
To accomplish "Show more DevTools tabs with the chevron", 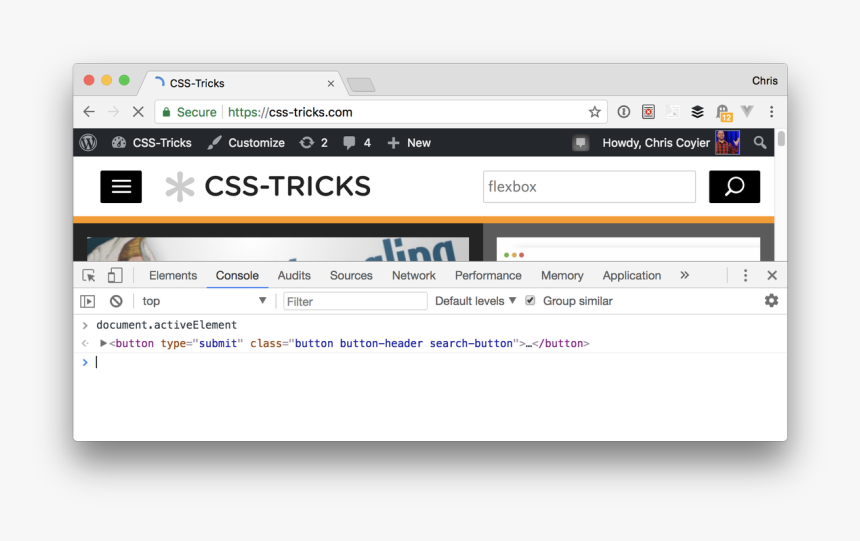I will (x=684, y=275).
